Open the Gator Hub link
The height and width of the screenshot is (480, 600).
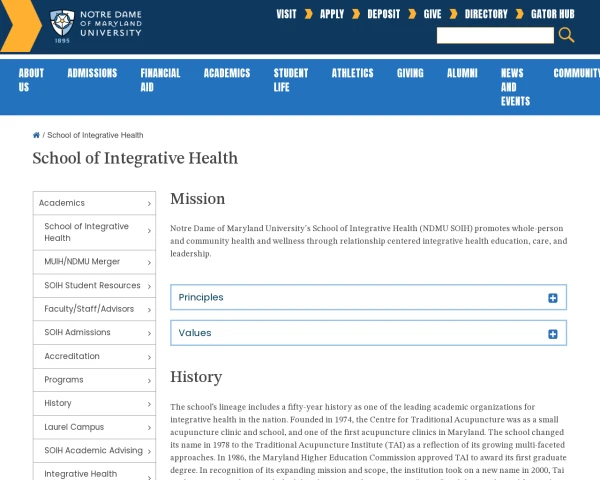(553, 14)
